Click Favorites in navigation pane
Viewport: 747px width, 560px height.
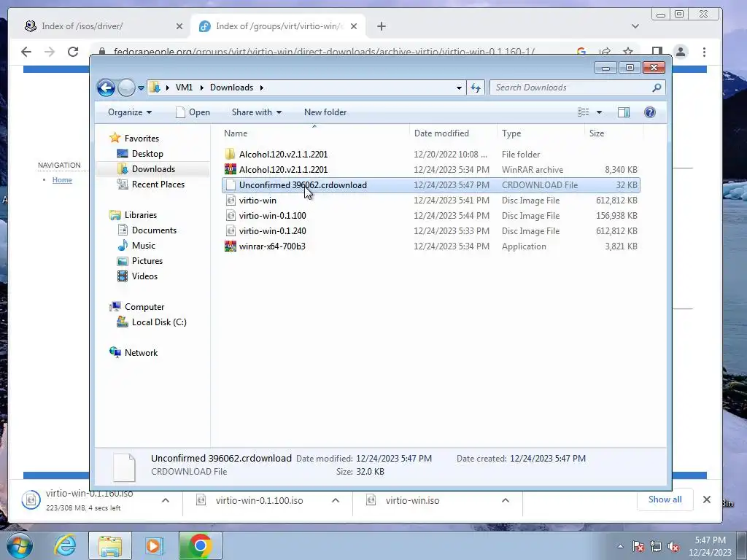(x=142, y=138)
